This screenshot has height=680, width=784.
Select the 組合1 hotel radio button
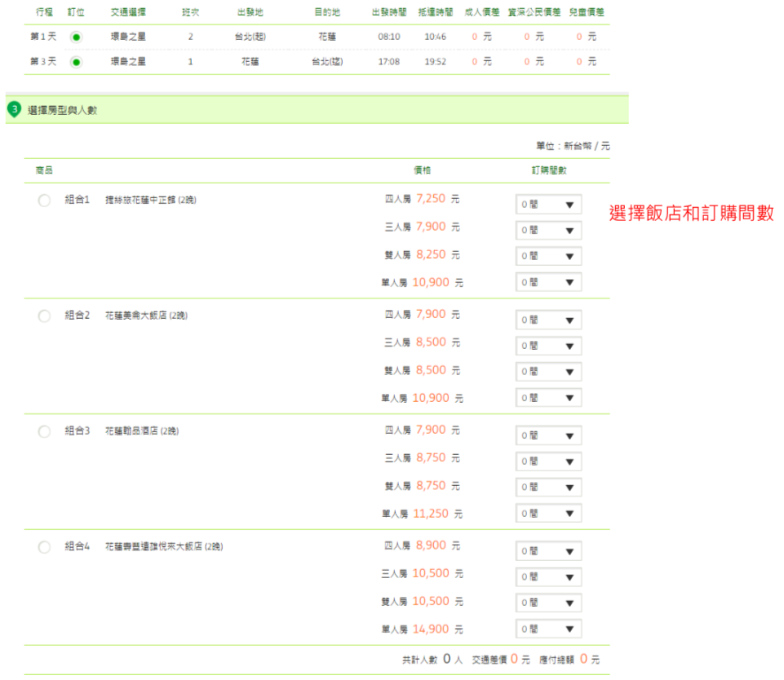tap(44, 201)
